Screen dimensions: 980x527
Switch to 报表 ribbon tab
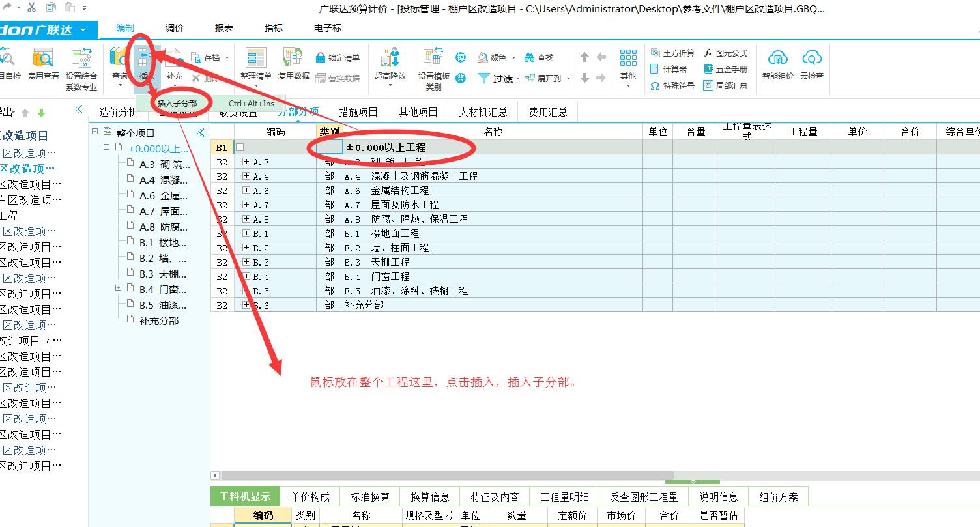tap(224, 28)
